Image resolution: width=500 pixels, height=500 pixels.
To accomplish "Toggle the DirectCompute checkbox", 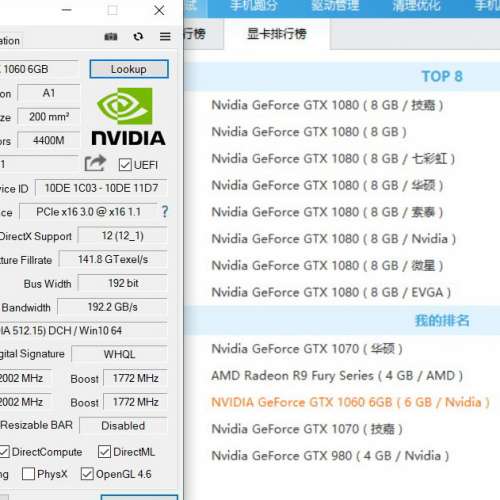I will tap(4, 452).
